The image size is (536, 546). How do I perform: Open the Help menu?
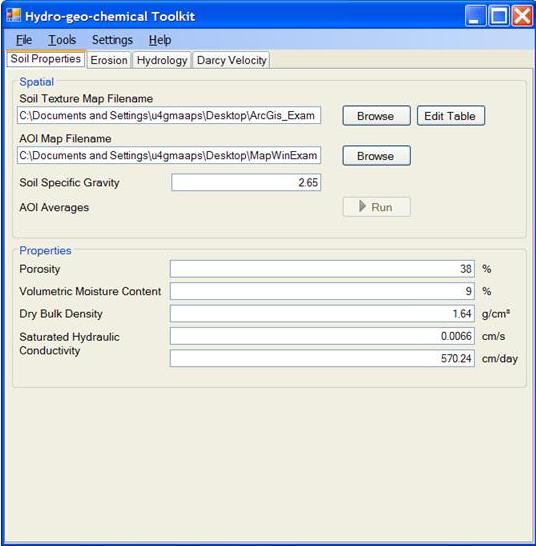pos(160,40)
